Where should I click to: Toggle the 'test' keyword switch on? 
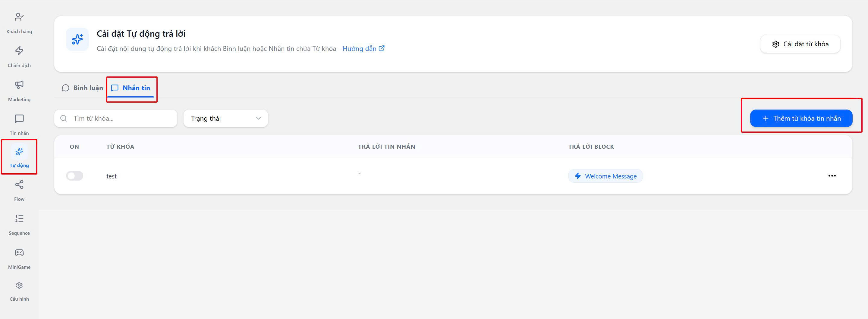pos(74,176)
